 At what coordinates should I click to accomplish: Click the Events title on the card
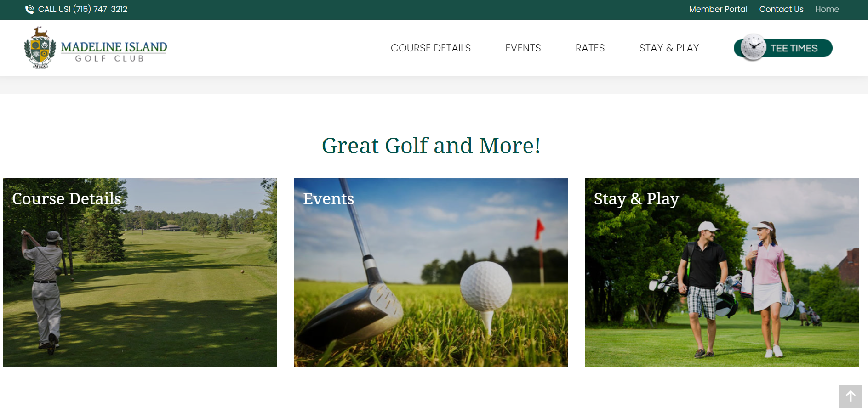coord(329,198)
